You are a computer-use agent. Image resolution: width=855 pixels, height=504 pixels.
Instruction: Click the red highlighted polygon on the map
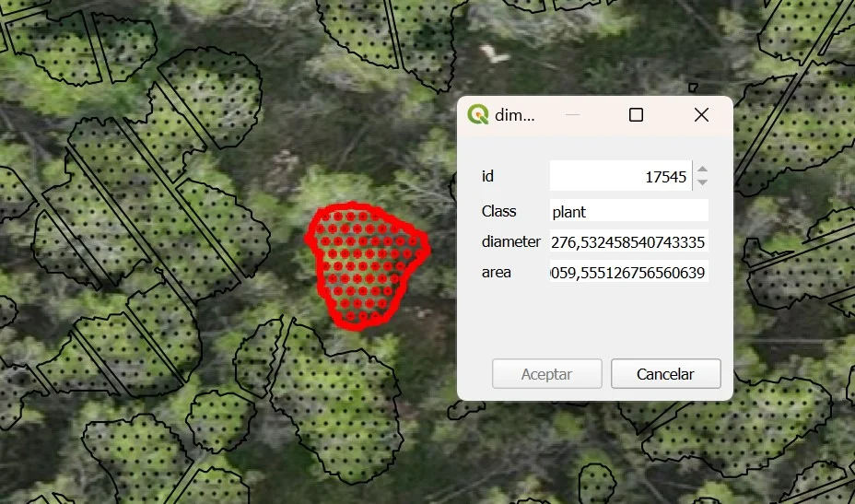(x=367, y=263)
